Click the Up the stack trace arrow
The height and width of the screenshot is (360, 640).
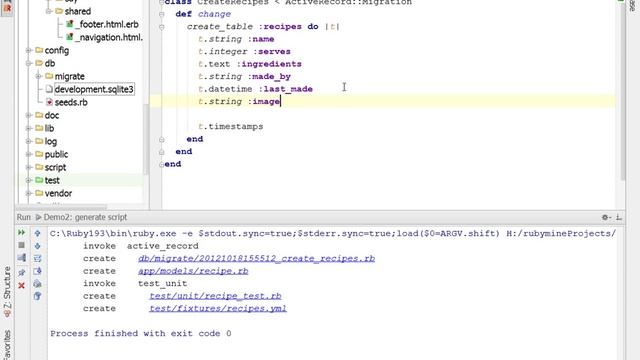(38, 233)
